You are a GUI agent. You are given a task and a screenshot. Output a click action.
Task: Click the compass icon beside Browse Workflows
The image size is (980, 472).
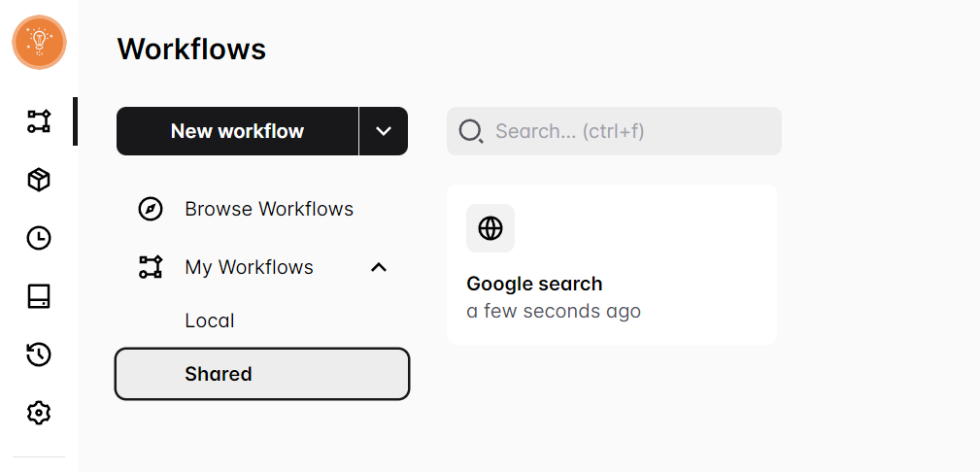point(151,209)
